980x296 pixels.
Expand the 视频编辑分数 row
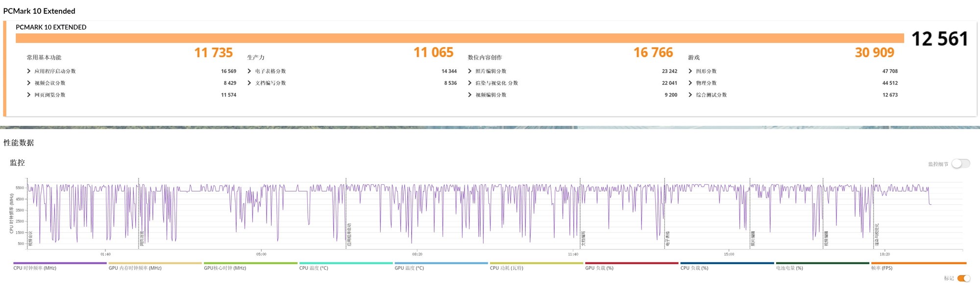click(469, 95)
